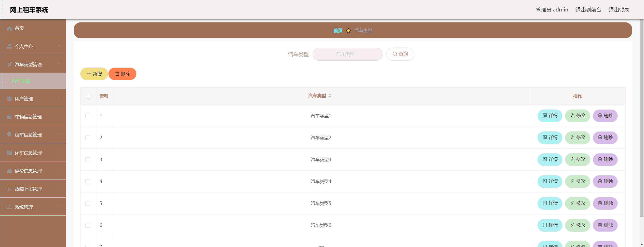Image resolution: width=644 pixels, height=247 pixels.
Task: Click the icon beside 车辆信息管理
Action: tap(9, 117)
